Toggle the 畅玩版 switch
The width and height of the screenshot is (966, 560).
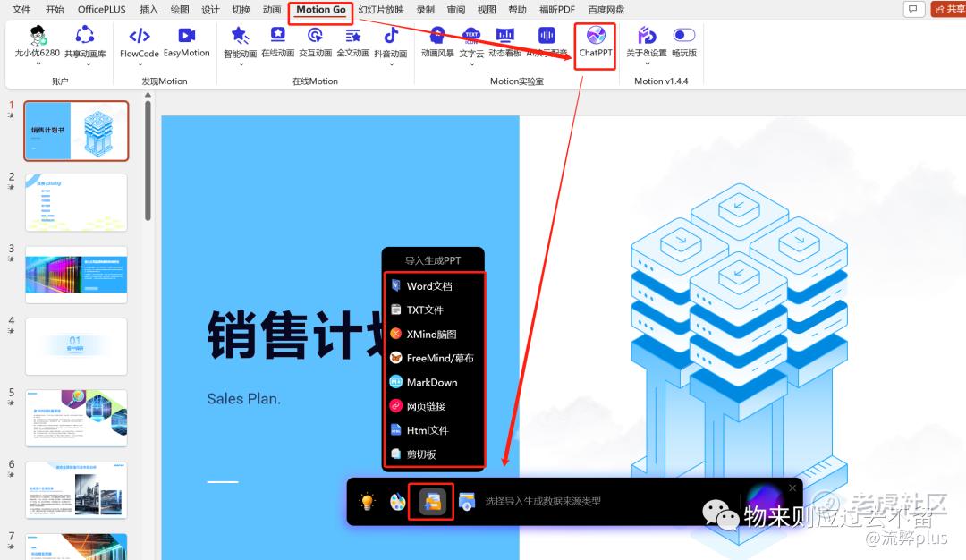tap(684, 35)
